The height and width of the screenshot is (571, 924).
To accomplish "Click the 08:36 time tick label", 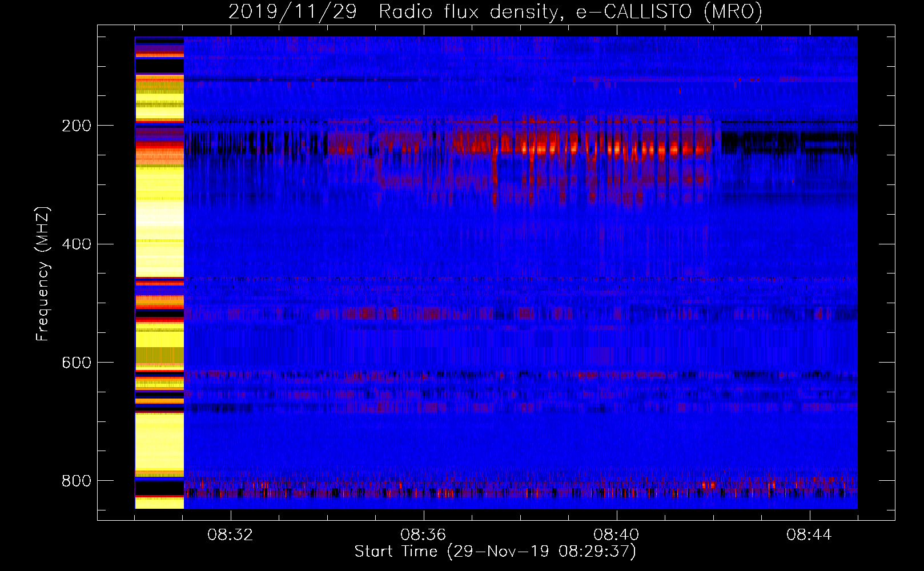I will (423, 535).
